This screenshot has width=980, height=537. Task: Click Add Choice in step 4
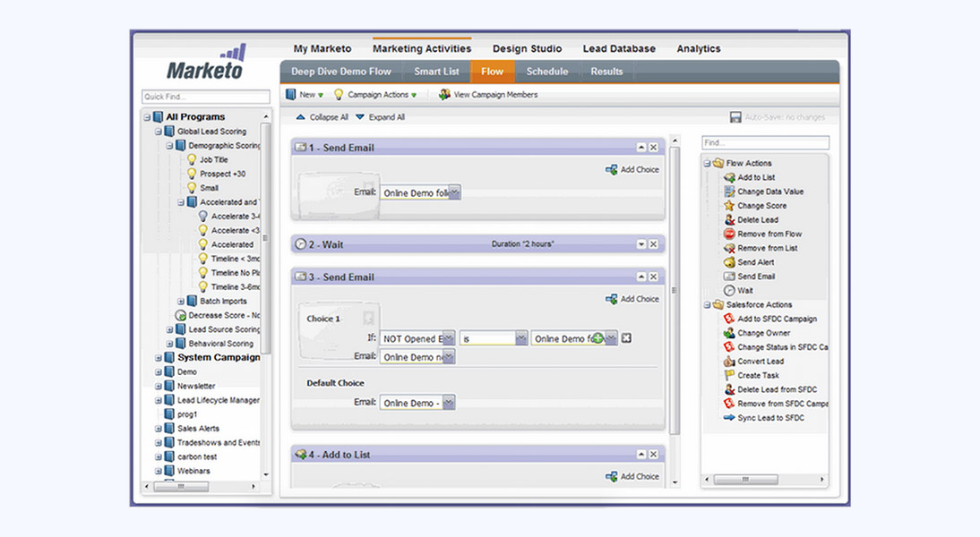632,476
